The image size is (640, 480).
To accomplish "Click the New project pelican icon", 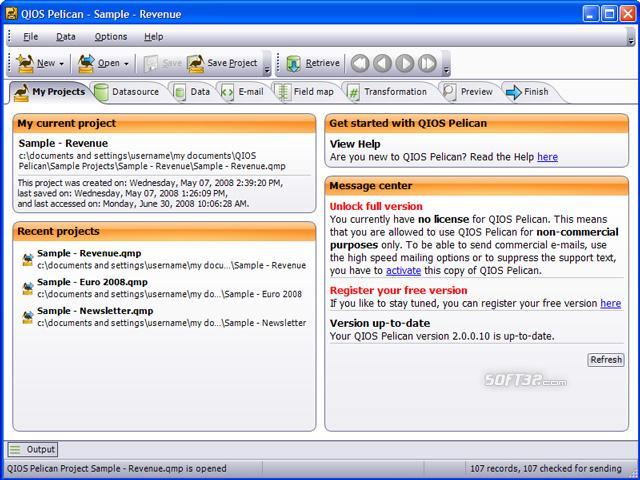I will click(x=25, y=63).
